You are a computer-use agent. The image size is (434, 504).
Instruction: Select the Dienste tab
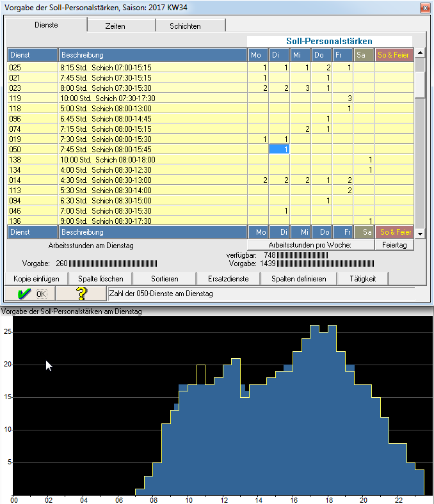point(46,26)
